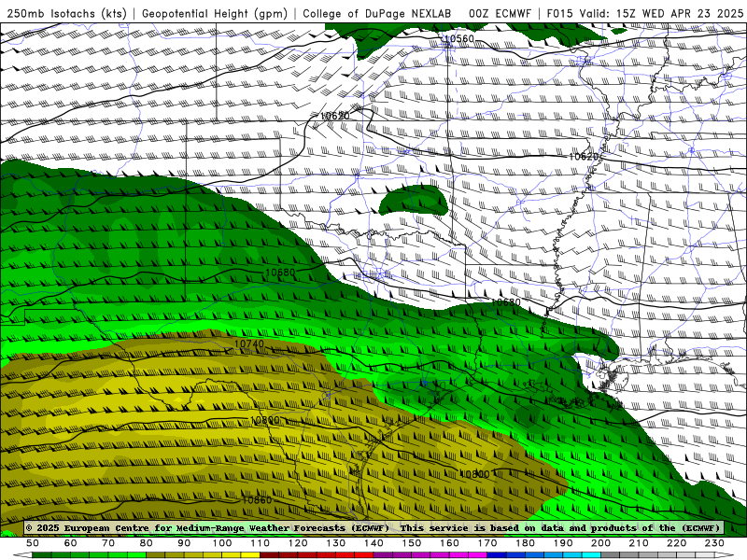Click the ECMWF copyright notice banner

(x=373, y=527)
